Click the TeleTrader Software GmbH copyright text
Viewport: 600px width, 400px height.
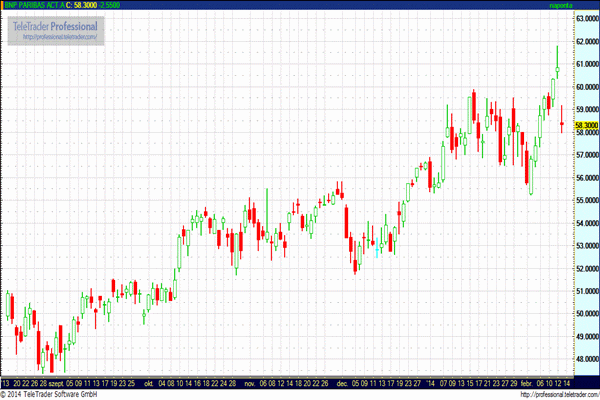coord(49,395)
